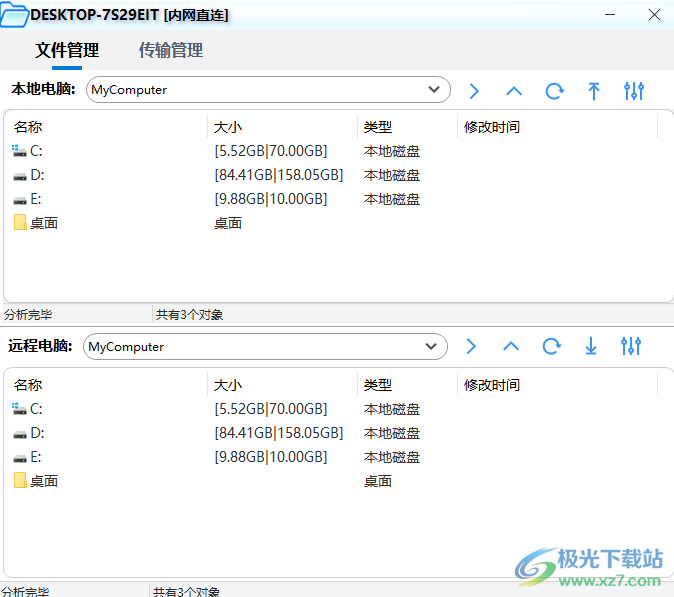674x597 pixels.
Task: Click 本地磁盘 type of C: in 本地电脑
Action: 392,151
